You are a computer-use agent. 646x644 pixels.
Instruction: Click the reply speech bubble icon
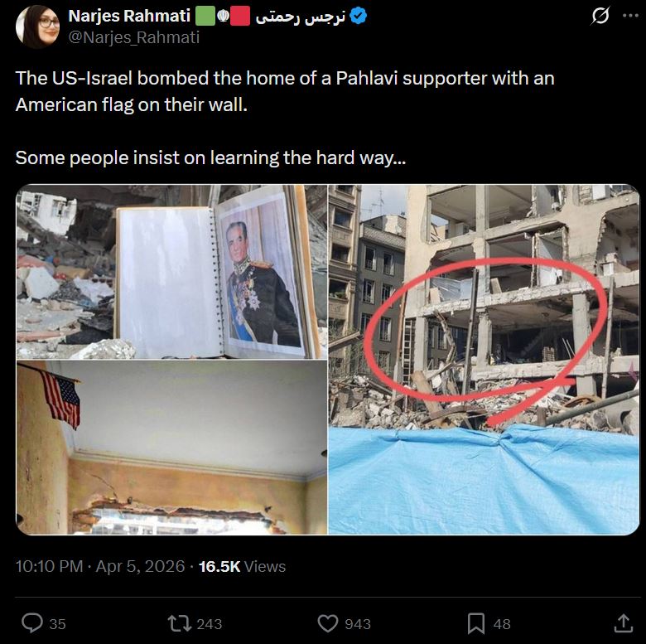tap(32, 623)
